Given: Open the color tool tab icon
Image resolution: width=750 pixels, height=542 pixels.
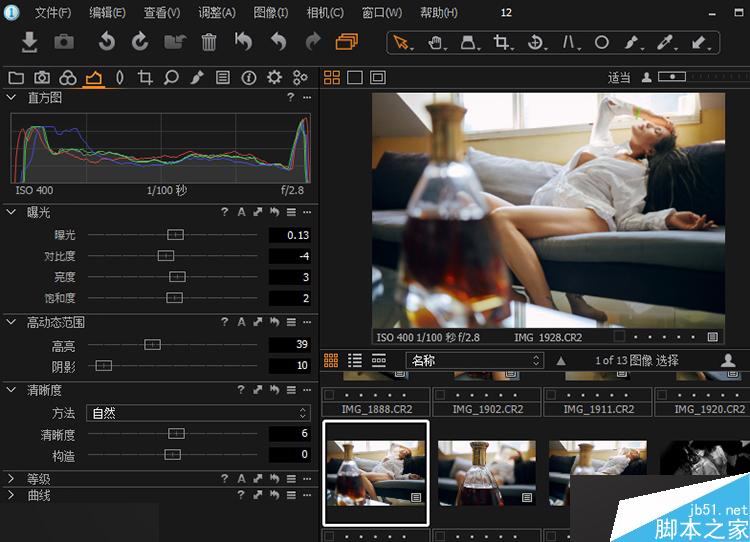Looking at the screenshot, I should 68,78.
